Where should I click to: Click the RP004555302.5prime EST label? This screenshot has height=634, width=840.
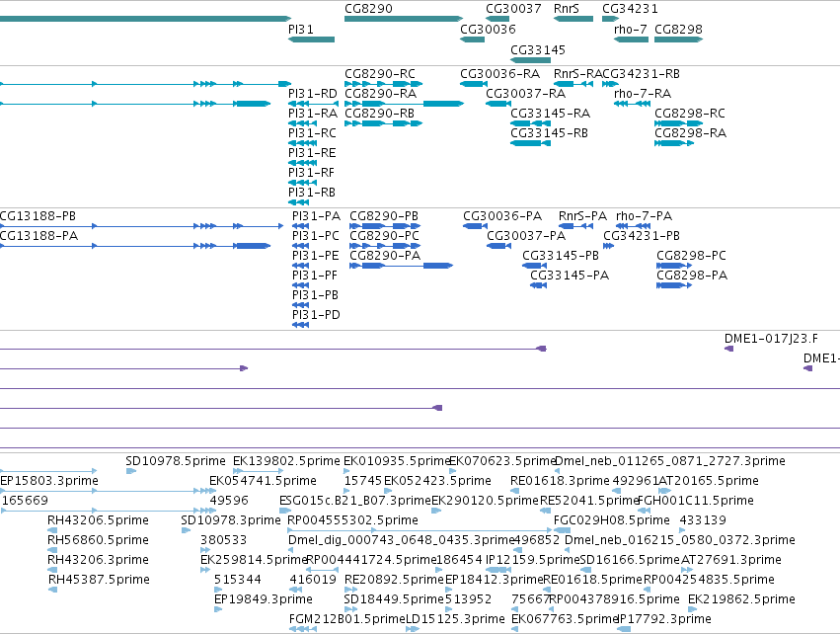pos(352,520)
